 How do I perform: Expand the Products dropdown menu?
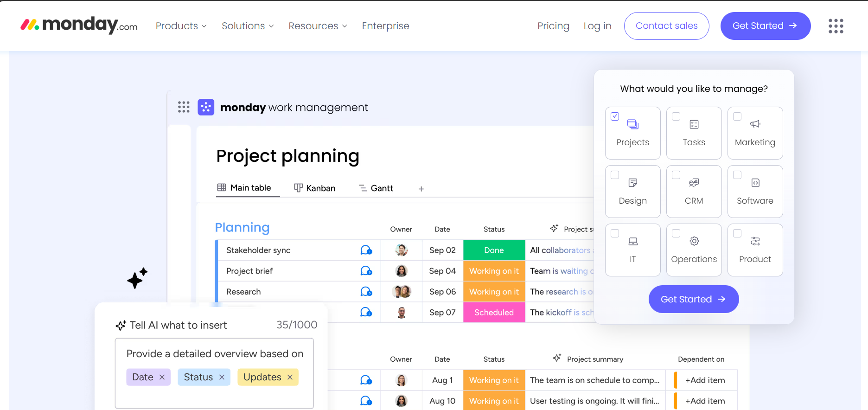click(181, 26)
